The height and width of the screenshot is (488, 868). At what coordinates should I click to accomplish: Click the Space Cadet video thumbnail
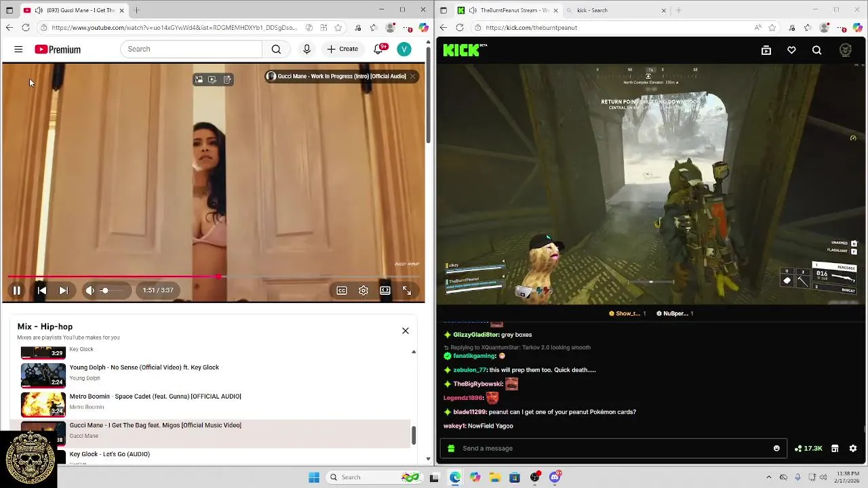pos(43,405)
